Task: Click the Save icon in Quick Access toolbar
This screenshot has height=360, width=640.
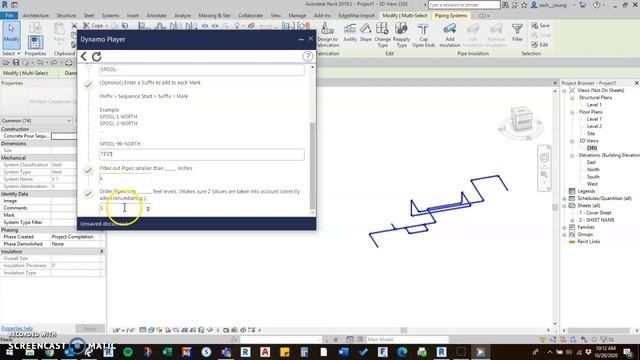Action: coord(16,62)
